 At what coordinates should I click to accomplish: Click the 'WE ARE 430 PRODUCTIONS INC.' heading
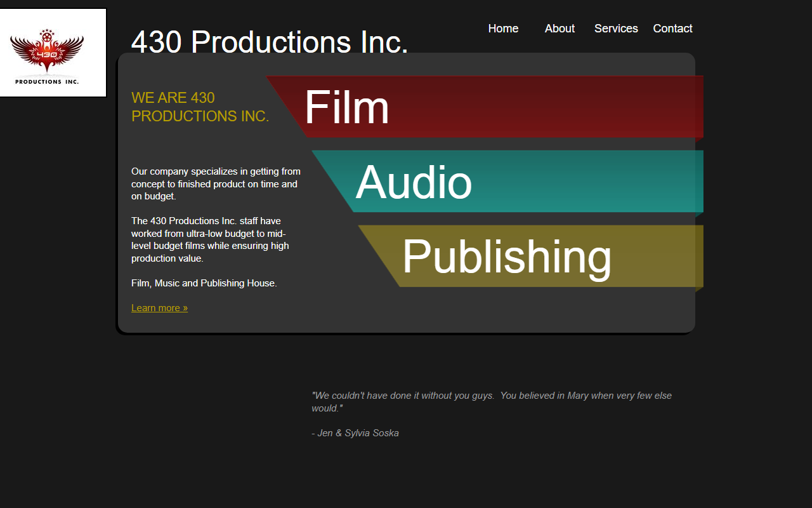200,107
